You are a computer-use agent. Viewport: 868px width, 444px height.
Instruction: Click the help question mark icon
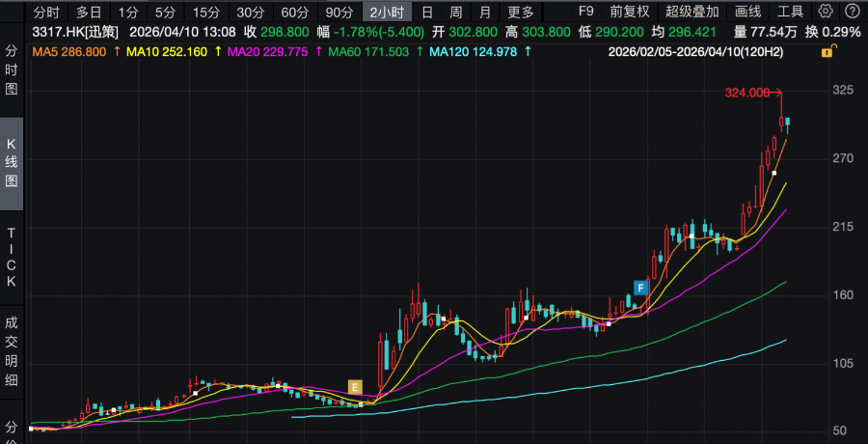click(x=852, y=12)
